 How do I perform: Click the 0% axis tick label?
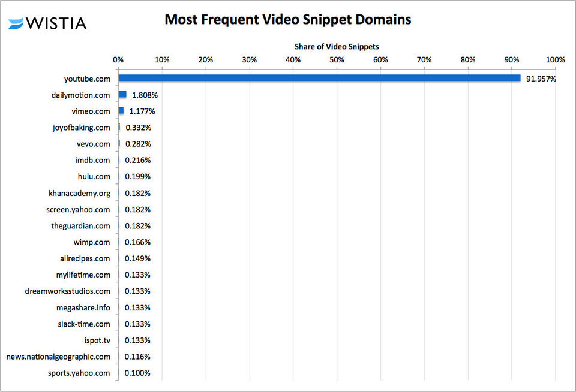coord(118,59)
